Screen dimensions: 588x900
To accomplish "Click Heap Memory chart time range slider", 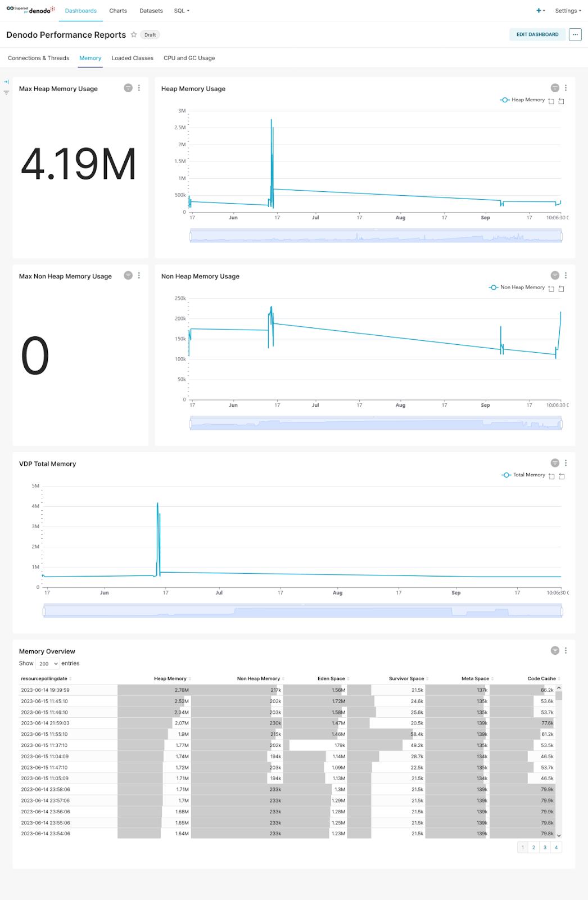I will (x=376, y=236).
